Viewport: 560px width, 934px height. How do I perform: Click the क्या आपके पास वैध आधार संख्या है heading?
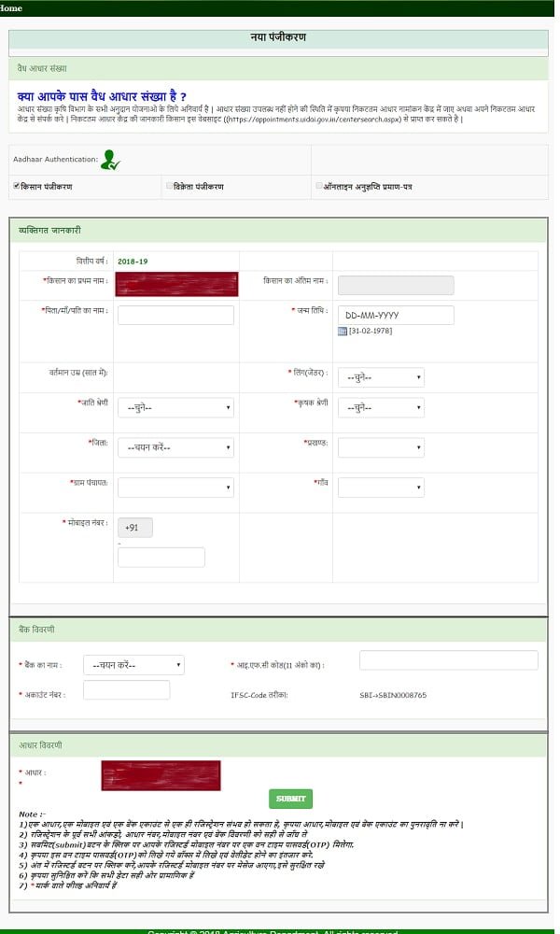102,96
